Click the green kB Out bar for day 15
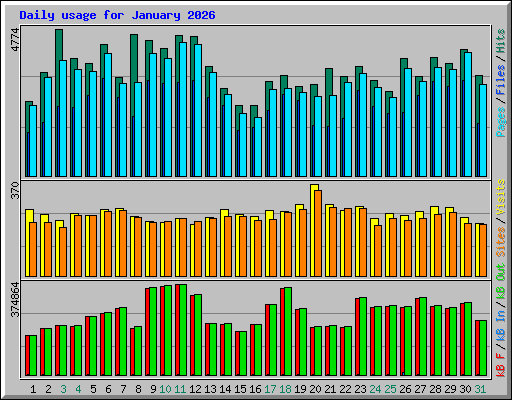This screenshot has height=400, width=512. click(243, 354)
